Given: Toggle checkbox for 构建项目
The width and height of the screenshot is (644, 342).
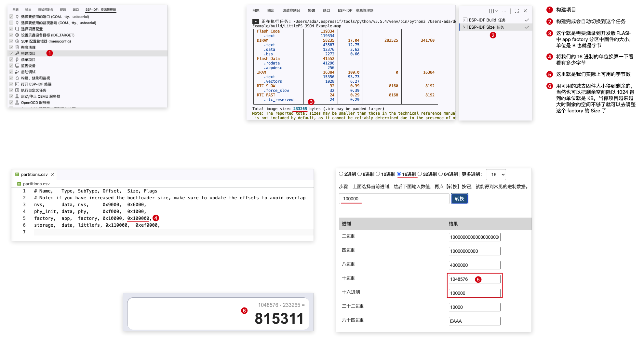Looking at the screenshot, I should (11, 53).
